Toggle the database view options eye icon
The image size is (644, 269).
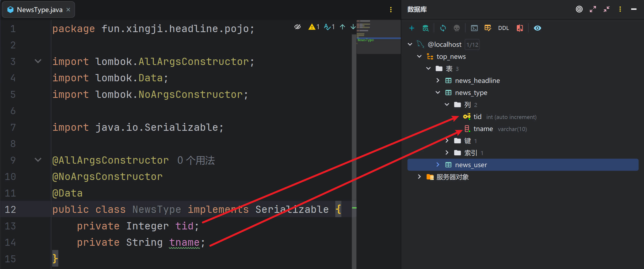[x=537, y=28]
